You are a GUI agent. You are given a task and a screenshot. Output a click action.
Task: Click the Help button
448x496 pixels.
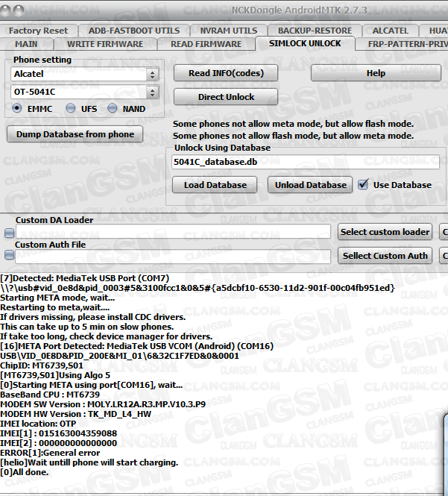point(376,73)
